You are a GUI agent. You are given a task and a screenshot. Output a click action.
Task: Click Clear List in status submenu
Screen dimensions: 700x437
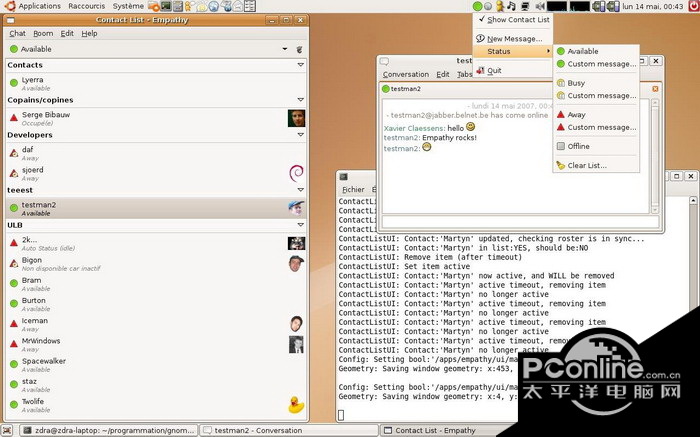click(596, 166)
